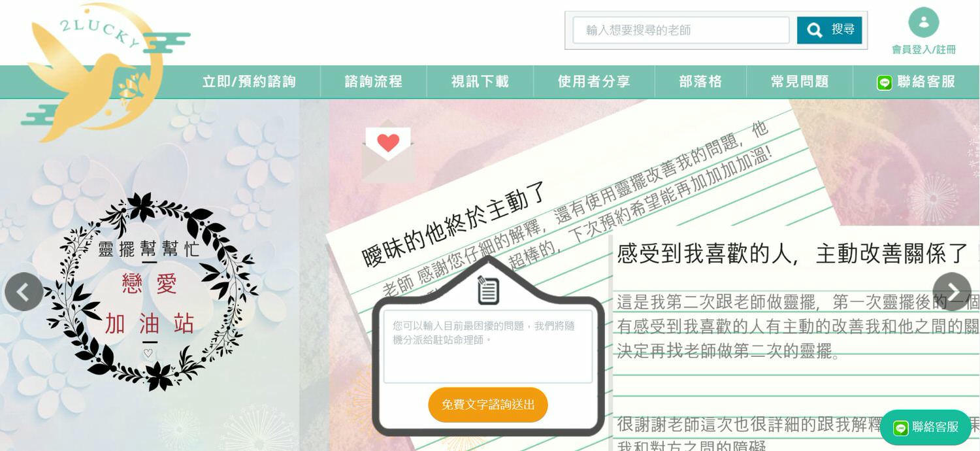Viewport: 980px width, 451px height.
Task: Submit with 免費文字諮詢送出 button
Action: point(488,405)
